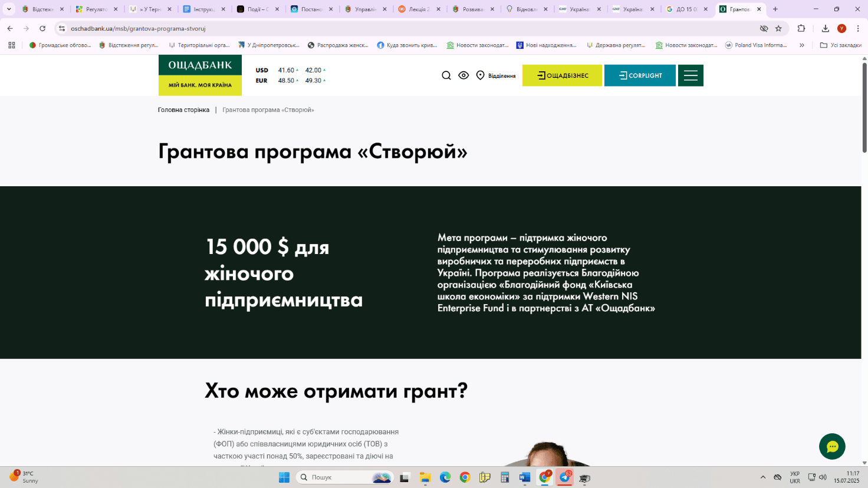Open the Chrome extensions puzzle icon
868x488 pixels.
click(801, 28)
